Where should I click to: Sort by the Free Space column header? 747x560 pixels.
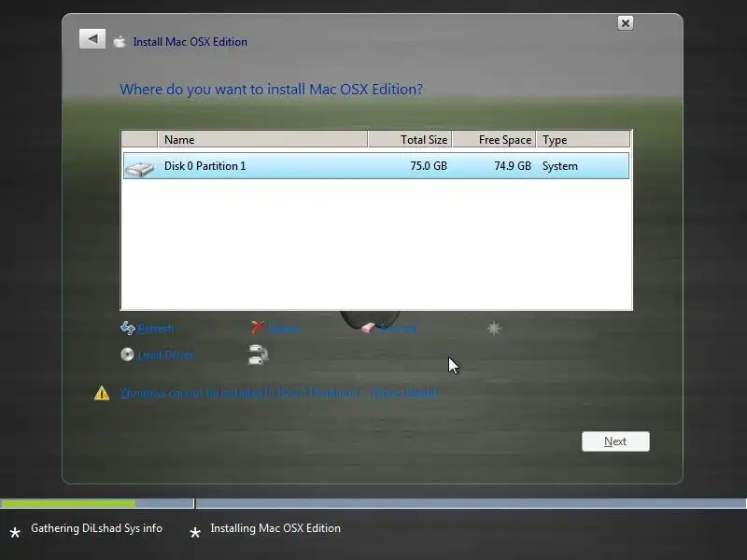(x=494, y=139)
